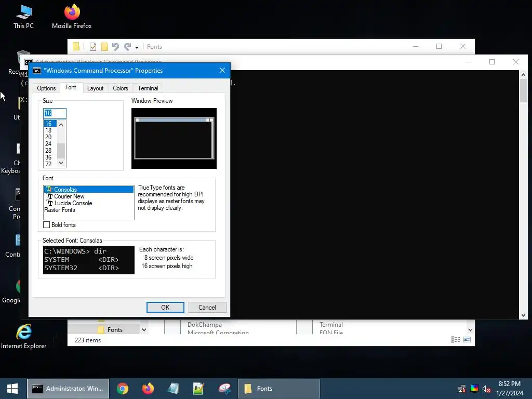532x399 pixels.
Task: Click the folder icon in Fonts title bar
Action: point(76,46)
